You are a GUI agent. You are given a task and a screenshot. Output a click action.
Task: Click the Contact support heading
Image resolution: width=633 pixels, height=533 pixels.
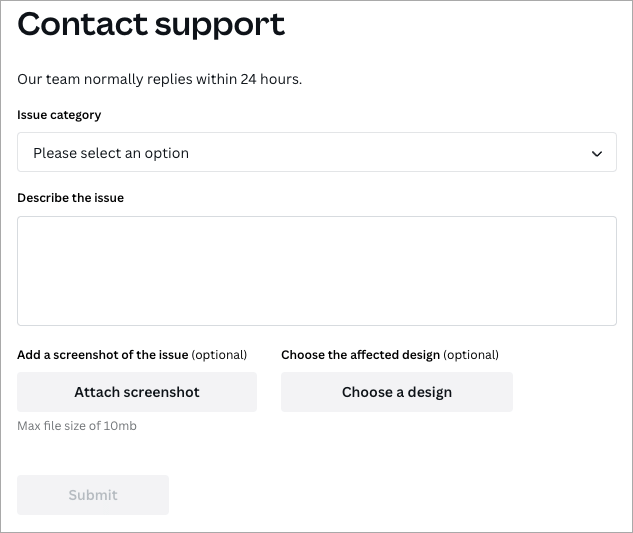tap(151, 24)
